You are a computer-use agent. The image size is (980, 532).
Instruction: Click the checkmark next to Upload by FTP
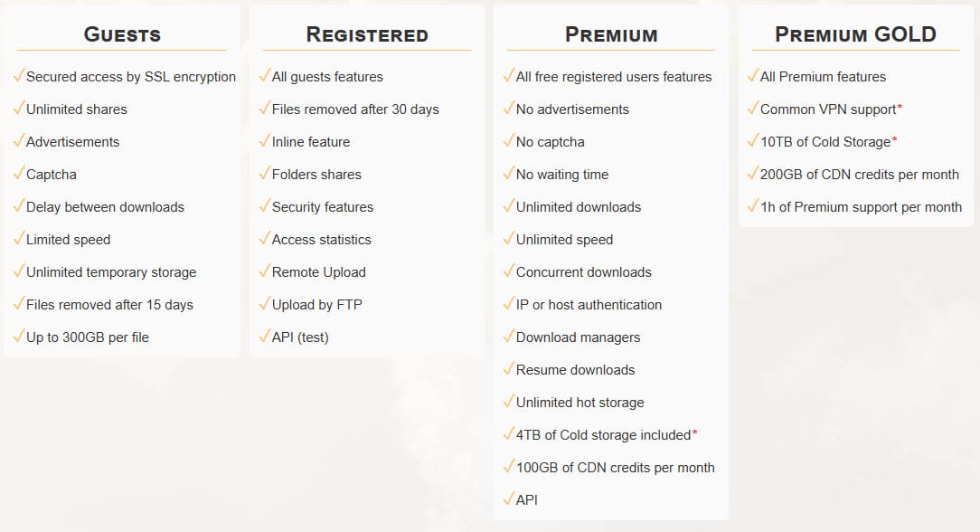click(x=265, y=304)
